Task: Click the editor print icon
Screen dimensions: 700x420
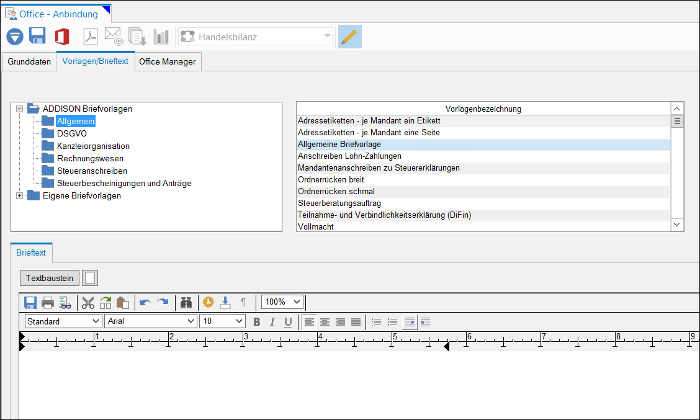Action: (x=47, y=303)
